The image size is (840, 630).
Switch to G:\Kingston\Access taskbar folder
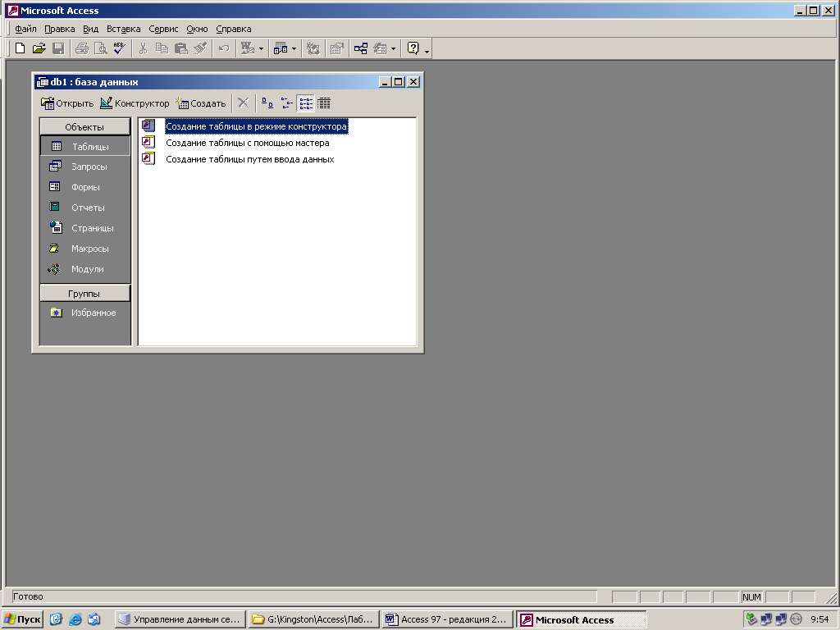pyautogui.click(x=314, y=619)
